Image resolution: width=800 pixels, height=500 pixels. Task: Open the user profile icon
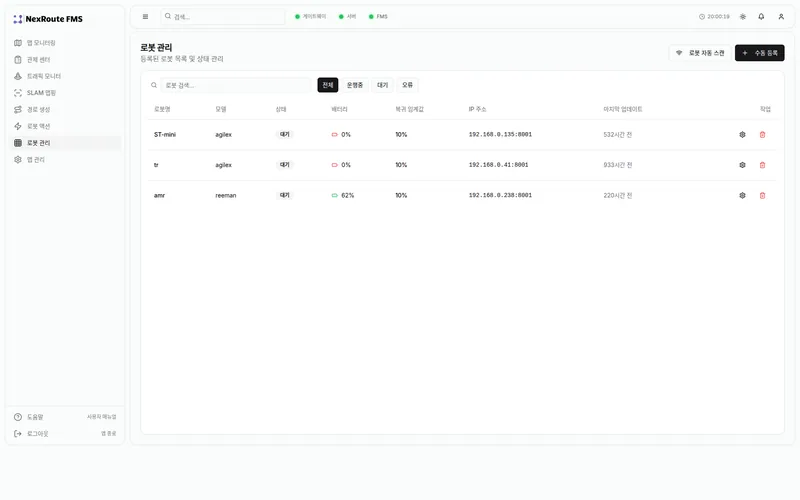pos(781,16)
